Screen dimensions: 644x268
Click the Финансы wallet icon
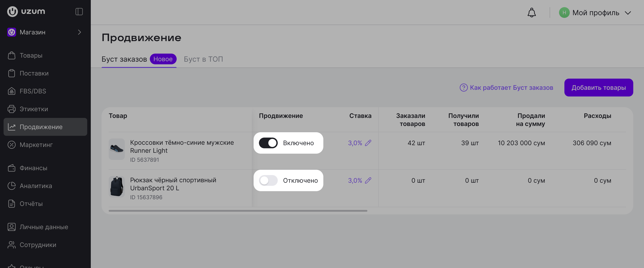[x=11, y=168]
